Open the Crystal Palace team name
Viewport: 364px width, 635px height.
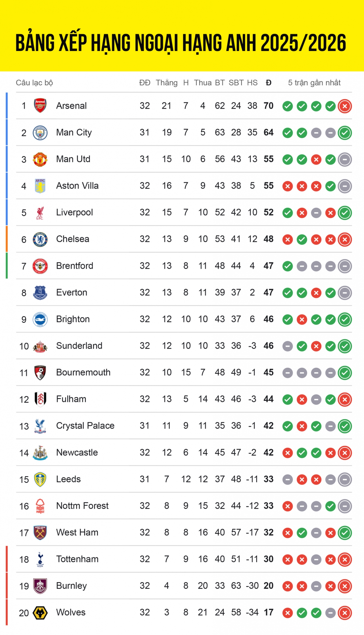click(x=85, y=426)
